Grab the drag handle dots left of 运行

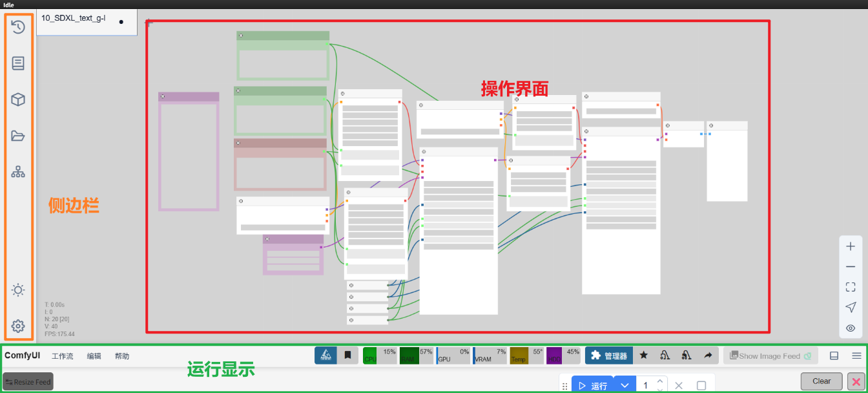(x=564, y=386)
